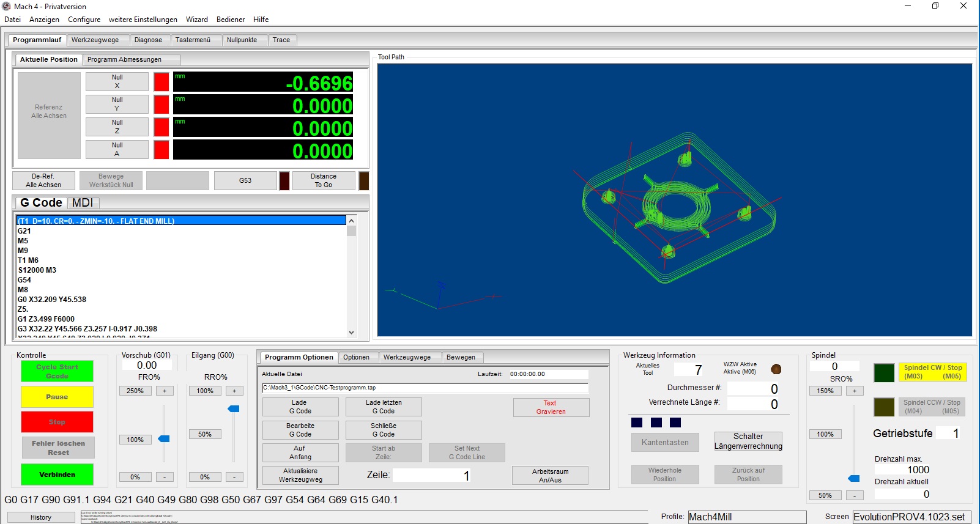Click the Spindel CCW status indicator
The height and width of the screenshot is (524, 980).
884,407
